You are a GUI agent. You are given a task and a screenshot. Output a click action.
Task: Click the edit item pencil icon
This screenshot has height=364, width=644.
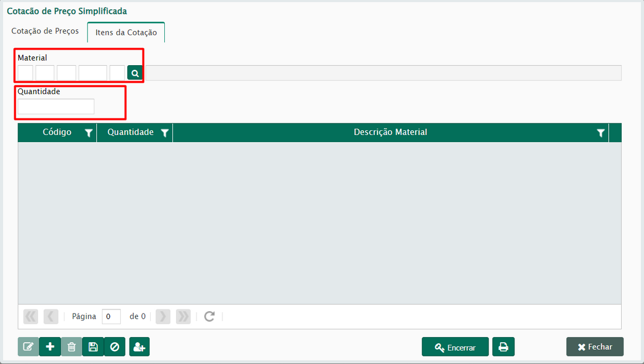tap(28, 347)
